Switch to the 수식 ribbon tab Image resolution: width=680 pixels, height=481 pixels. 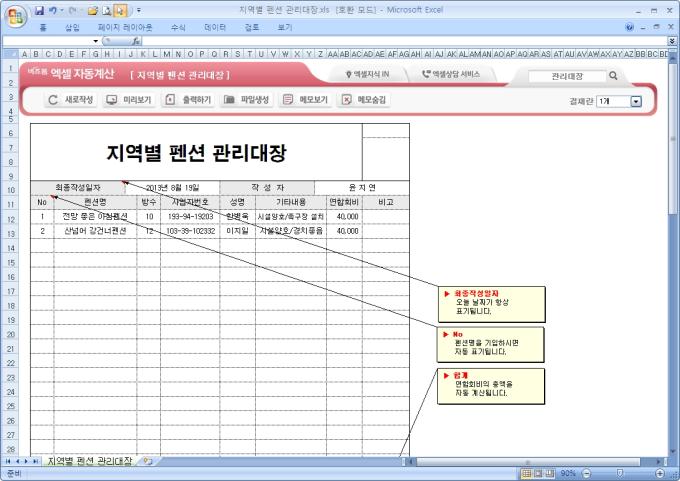[x=178, y=27]
